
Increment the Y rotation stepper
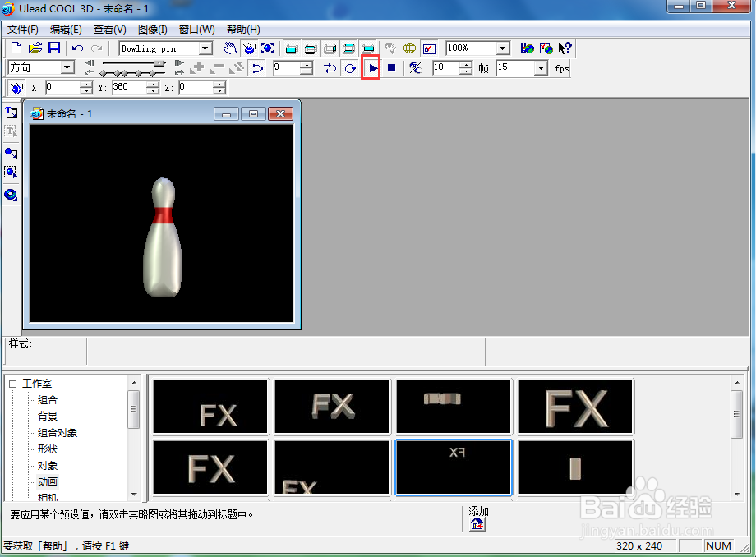pyautogui.click(x=152, y=85)
